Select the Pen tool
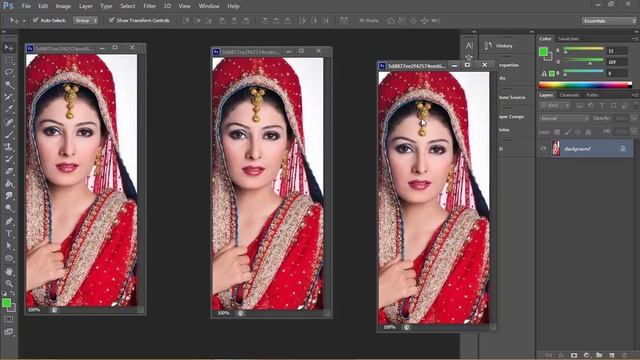This screenshot has width=640, height=360. [9, 221]
